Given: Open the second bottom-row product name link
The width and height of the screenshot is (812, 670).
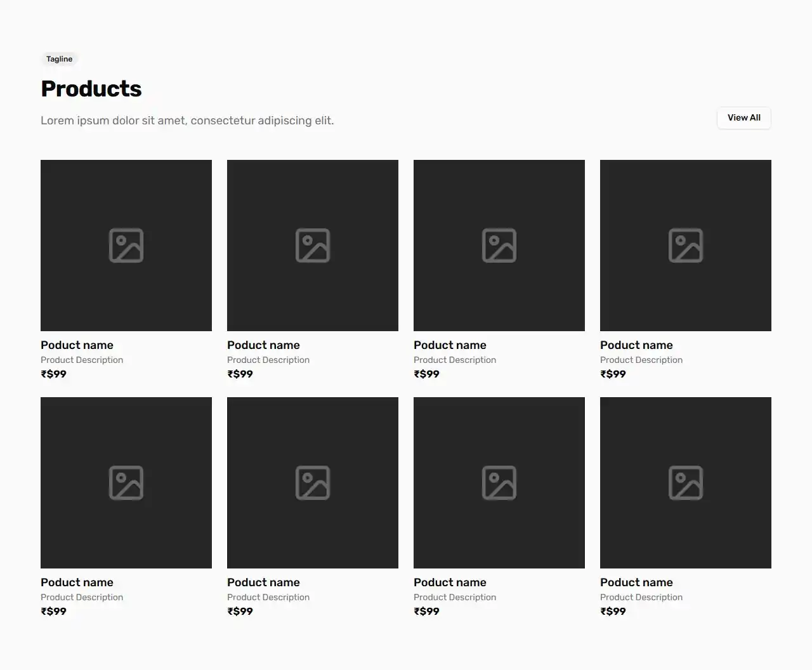Looking at the screenshot, I should coord(263,582).
